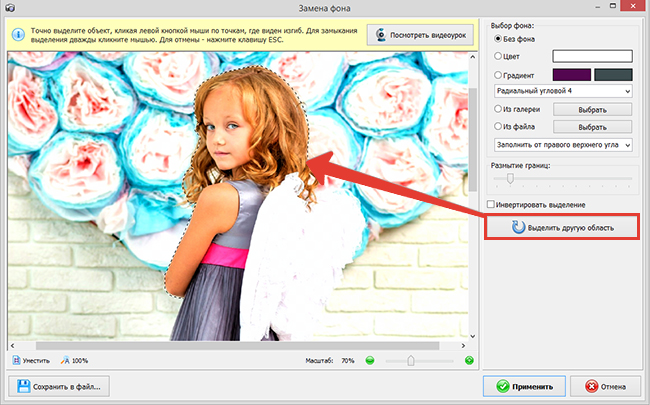Click the green zoom in plus icon
650x405 pixels.
469,361
